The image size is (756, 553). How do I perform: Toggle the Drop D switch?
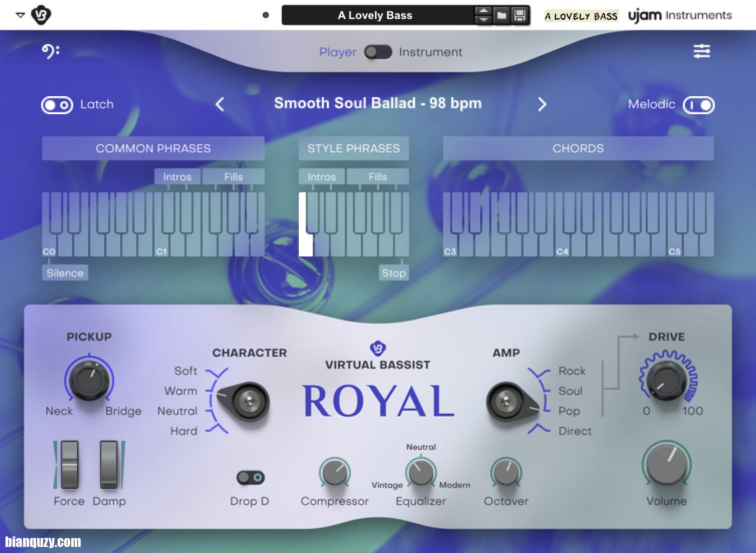pos(251,478)
